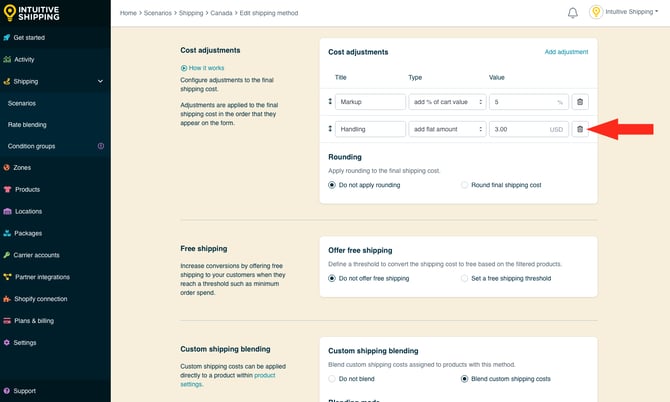Open the Handling type dropdown
Image resolution: width=670 pixels, height=402 pixels.
(x=447, y=129)
